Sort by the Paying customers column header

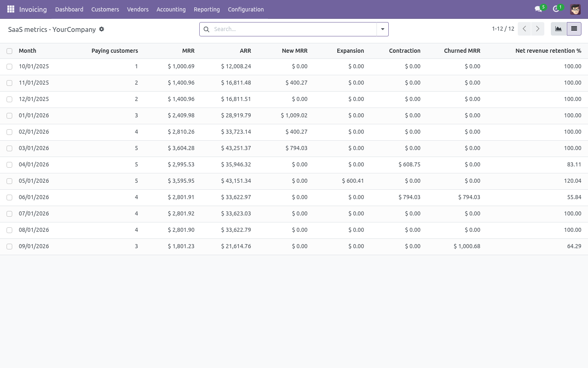[115, 51]
